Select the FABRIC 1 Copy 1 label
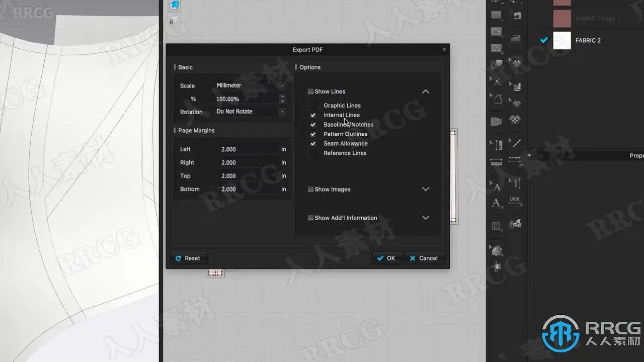This screenshot has width=644, height=362. (598, 19)
